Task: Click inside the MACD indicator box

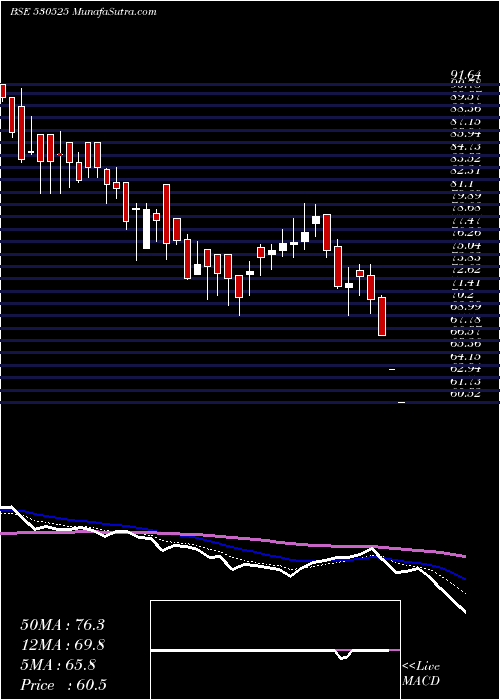Action: point(275,650)
